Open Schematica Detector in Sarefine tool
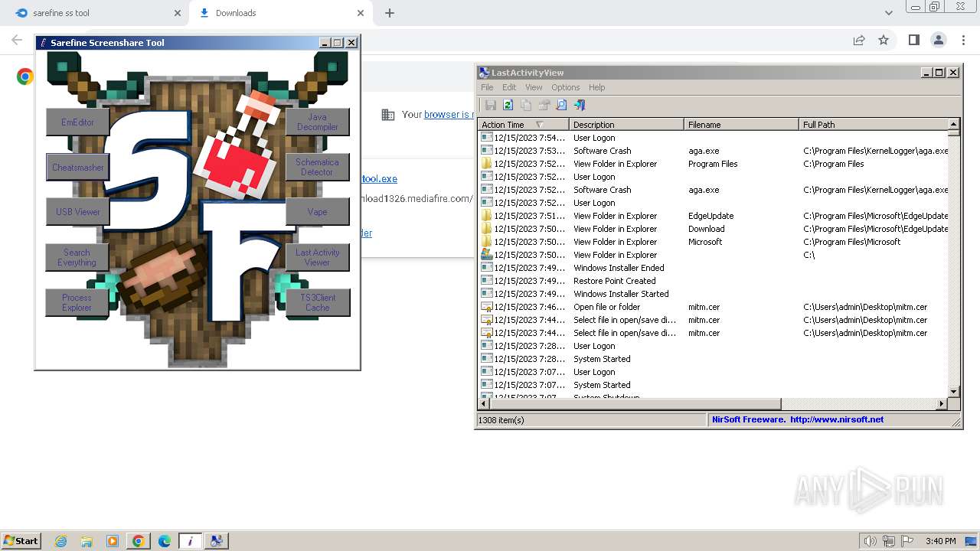 (x=318, y=168)
